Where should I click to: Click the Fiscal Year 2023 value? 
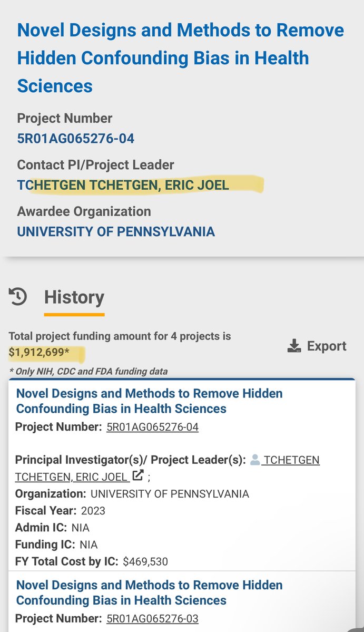point(93,511)
